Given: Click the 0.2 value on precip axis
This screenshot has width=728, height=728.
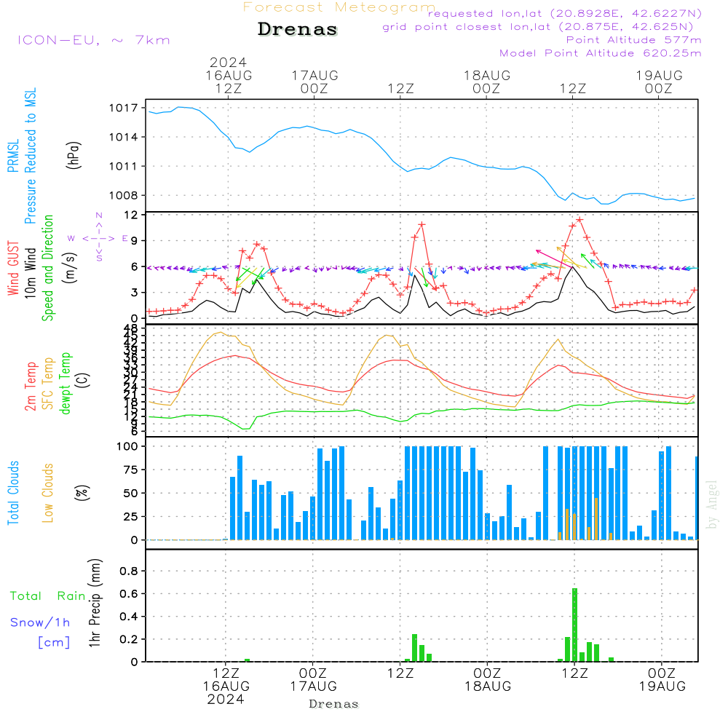Looking at the screenshot, I should point(129,640).
